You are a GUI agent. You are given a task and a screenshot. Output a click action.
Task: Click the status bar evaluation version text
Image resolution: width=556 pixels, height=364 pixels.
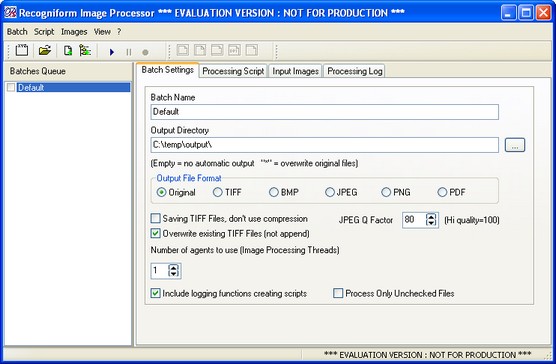427,355
